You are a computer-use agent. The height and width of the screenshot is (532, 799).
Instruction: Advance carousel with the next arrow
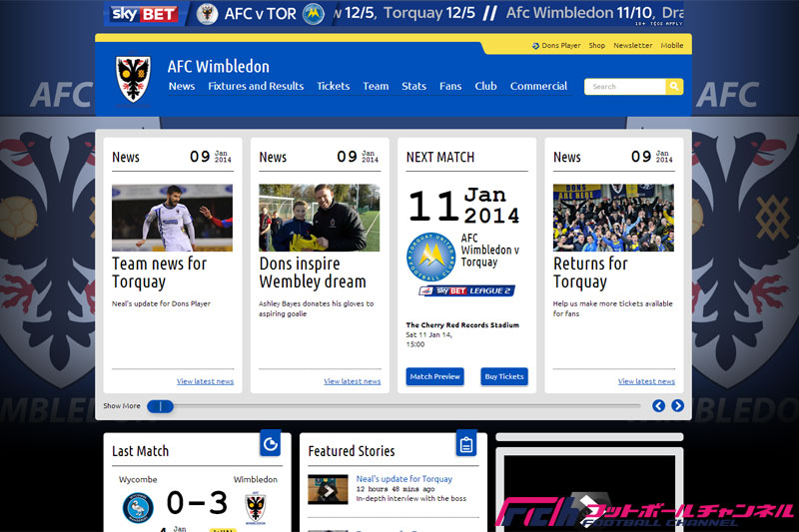click(677, 405)
